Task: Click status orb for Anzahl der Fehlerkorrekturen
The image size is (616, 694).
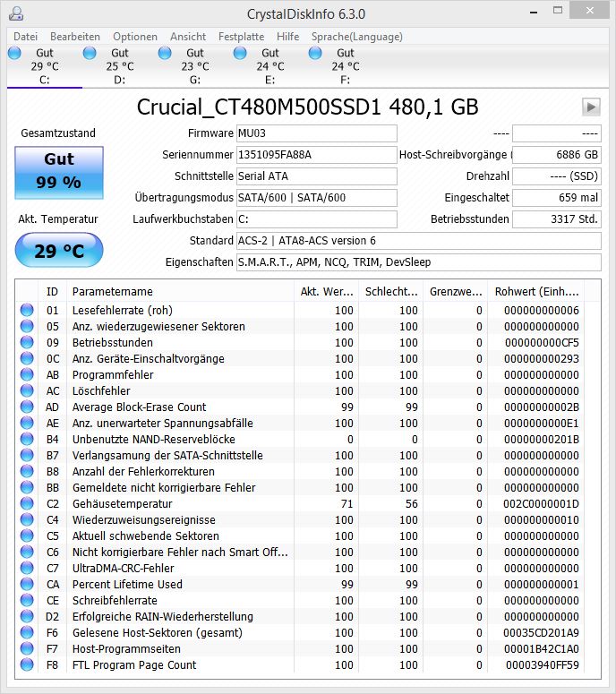Action: tap(27, 471)
